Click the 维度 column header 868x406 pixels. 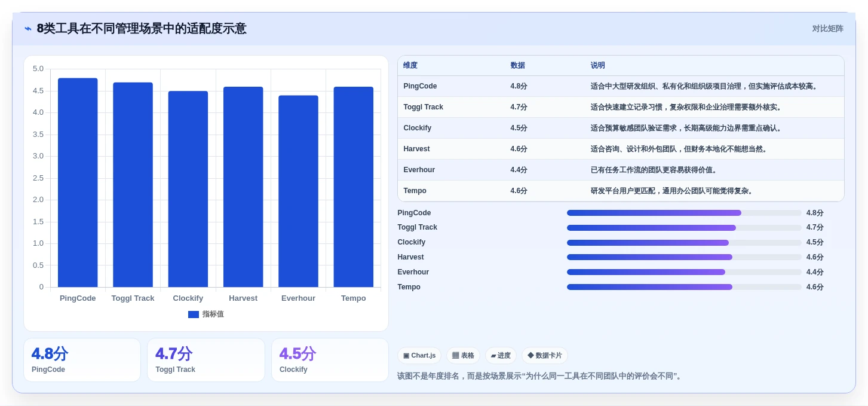click(410, 66)
